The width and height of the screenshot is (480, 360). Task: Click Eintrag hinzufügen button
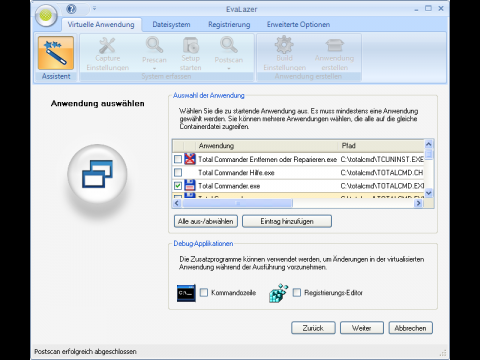tap(287, 221)
